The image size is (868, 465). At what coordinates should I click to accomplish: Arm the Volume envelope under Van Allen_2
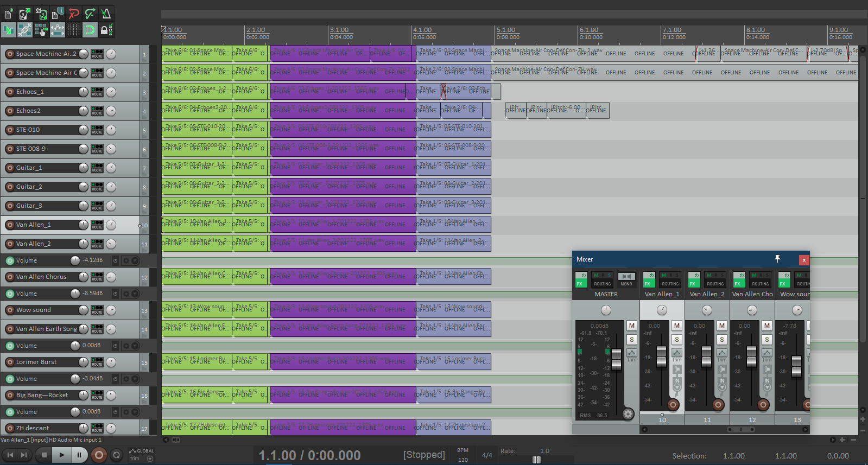[x=10, y=260]
